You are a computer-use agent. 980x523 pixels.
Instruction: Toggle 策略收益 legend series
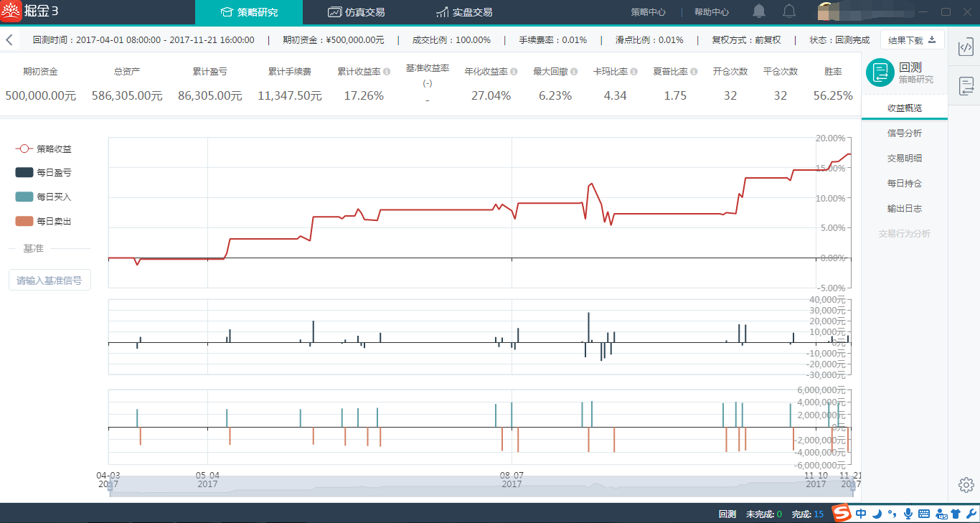44,149
